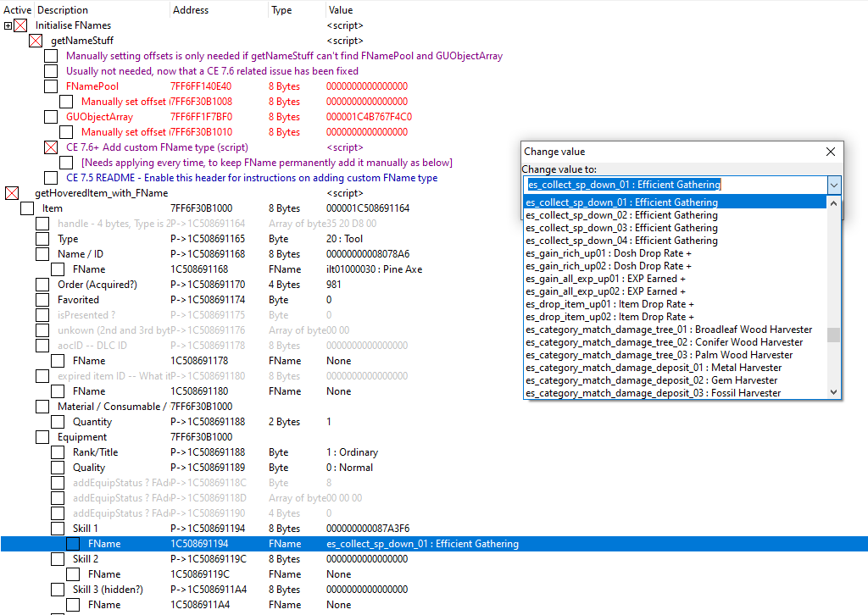Viewport: 868px width, 615px height.
Task: Tick the Order (Acquired?) row checkbox
Action: point(42,285)
